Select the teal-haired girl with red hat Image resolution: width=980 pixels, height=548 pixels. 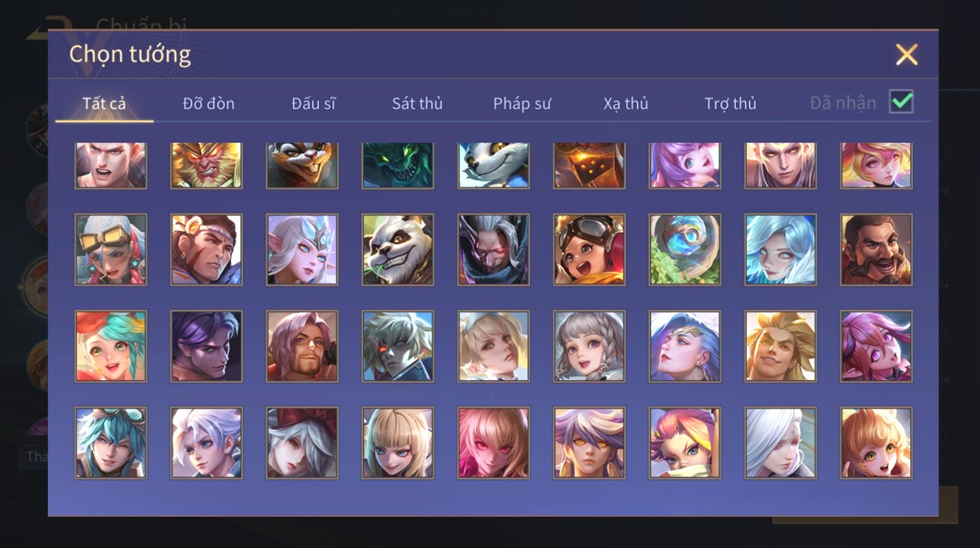pyautogui.click(x=111, y=346)
